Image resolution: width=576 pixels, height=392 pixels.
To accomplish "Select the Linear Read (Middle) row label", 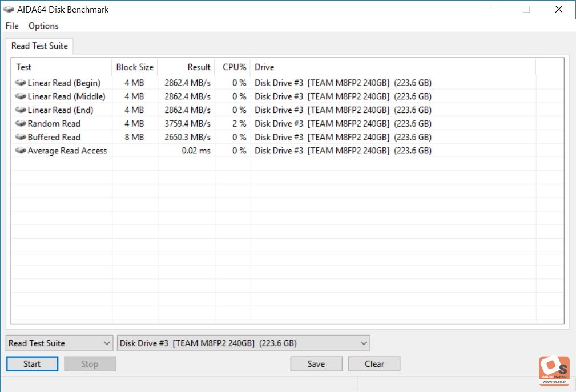I will click(x=66, y=96).
